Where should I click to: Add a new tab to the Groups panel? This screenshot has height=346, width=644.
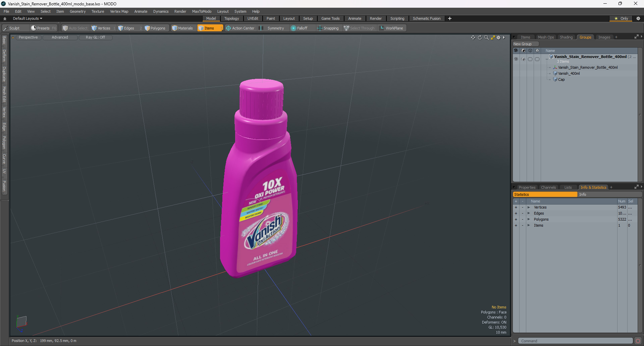[616, 37]
